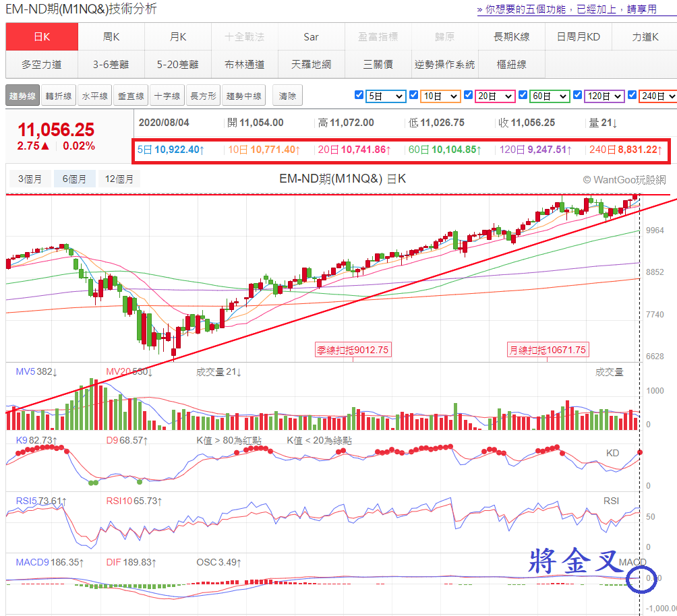The image size is (677, 616).
Task: Select the 趨勢中線 drawing tool
Action: pyautogui.click(x=244, y=96)
